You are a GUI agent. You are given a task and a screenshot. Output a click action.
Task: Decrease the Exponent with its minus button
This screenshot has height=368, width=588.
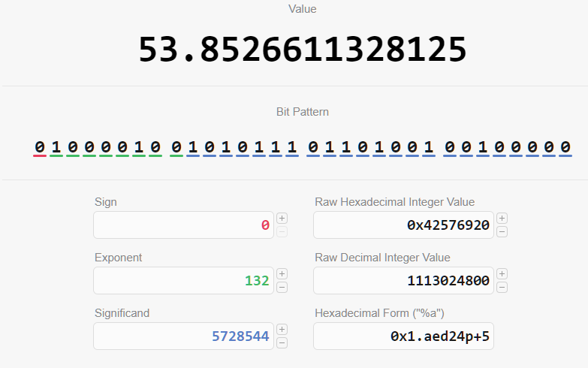click(x=282, y=288)
